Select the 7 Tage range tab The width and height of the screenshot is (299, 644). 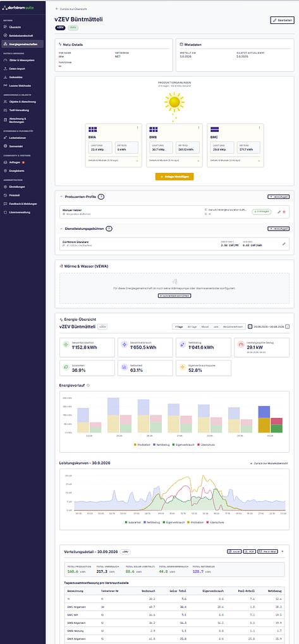point(178,326)
